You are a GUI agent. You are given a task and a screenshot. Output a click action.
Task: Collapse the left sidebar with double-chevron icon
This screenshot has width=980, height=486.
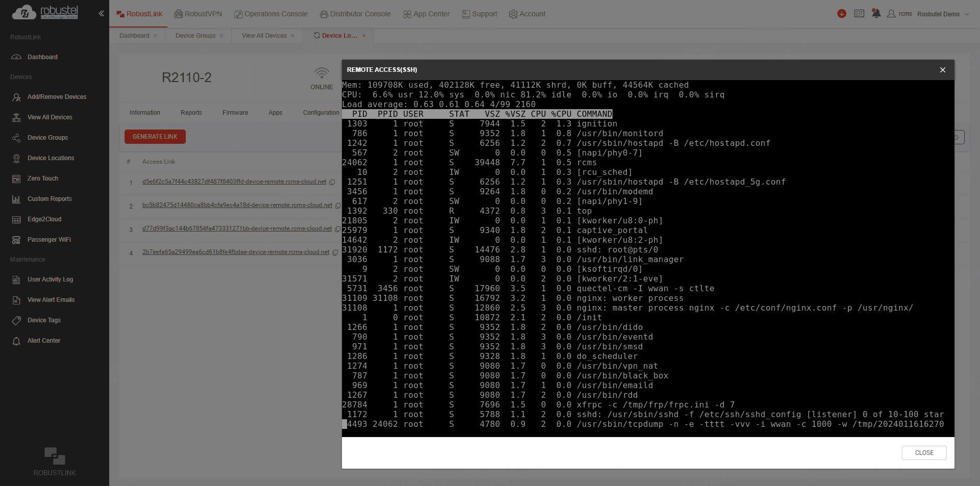pos(101,14)
